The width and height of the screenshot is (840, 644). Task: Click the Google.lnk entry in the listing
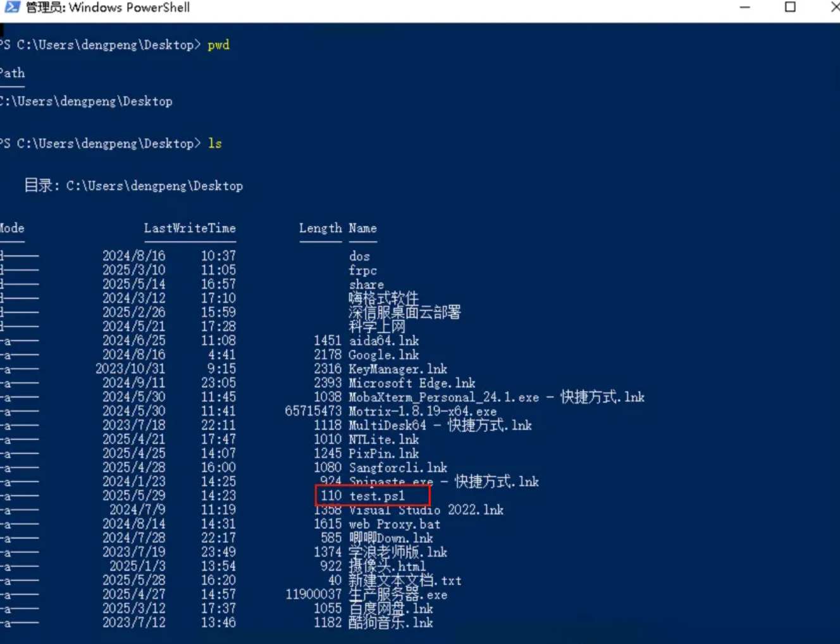(x=383, y=355)
